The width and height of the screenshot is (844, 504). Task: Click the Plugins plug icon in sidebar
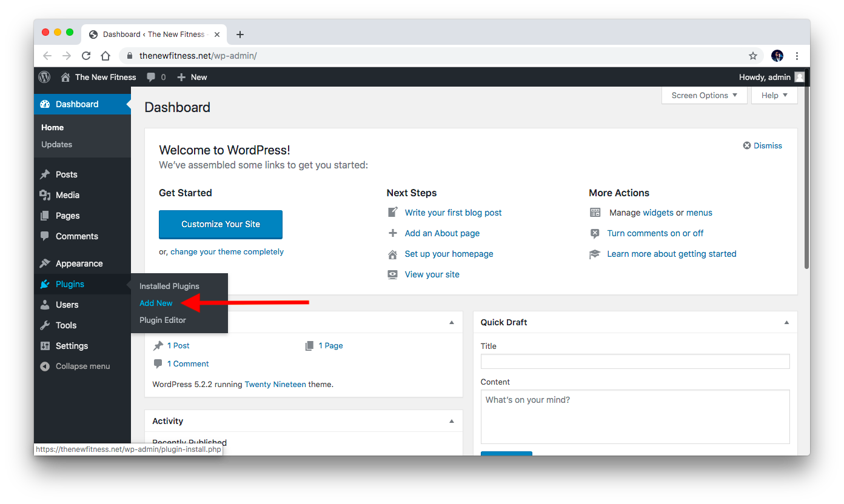coord(45,284)
